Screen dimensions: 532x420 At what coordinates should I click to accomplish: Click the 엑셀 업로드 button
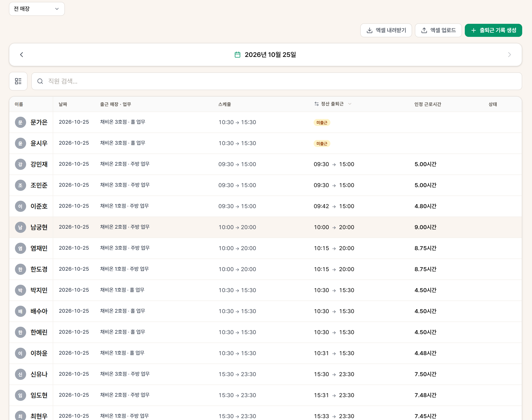tap(438, 30)
